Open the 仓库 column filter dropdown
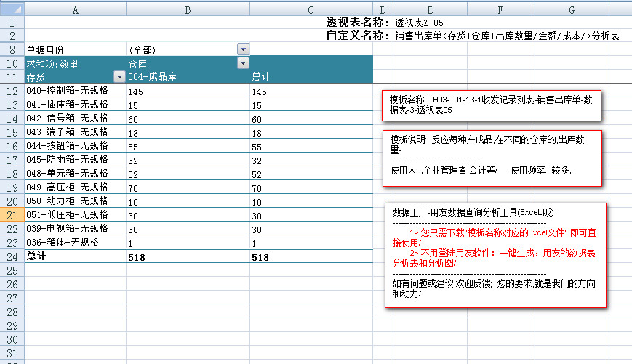This screenshot has width=632, height=364. (243, 63)
